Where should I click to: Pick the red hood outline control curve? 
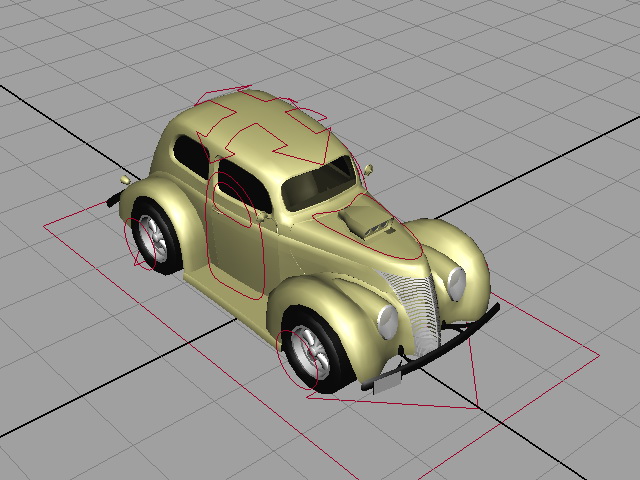367,227
